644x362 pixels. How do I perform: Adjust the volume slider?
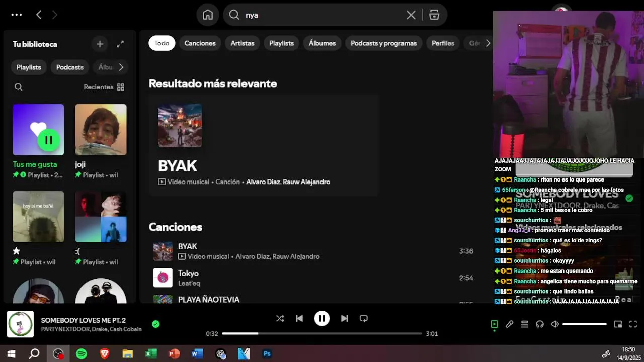pyautogui.click(x=585, y=324)
